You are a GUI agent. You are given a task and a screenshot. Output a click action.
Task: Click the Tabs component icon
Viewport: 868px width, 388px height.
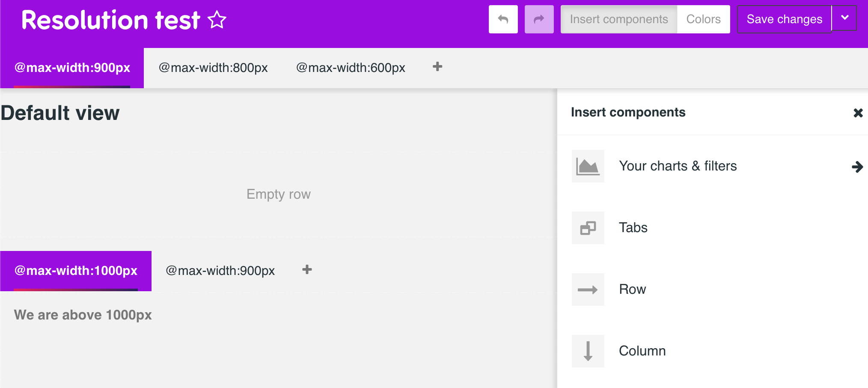(588, 228)
